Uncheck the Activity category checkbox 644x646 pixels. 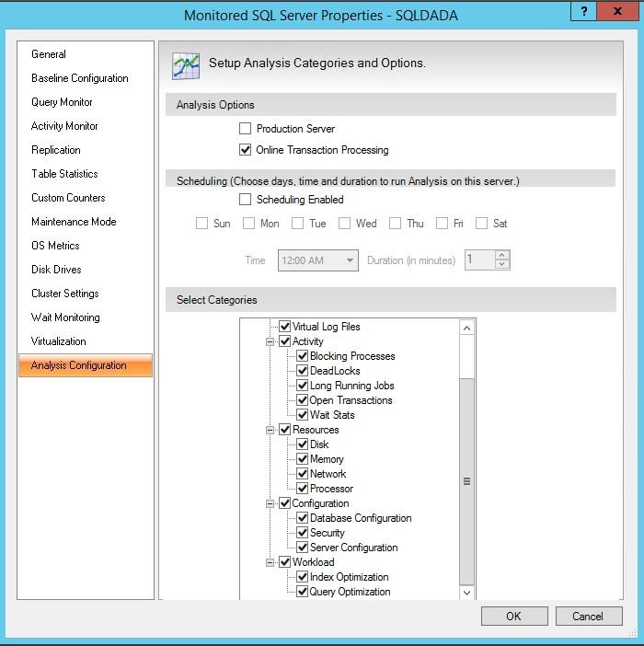(x=285, y=341)
